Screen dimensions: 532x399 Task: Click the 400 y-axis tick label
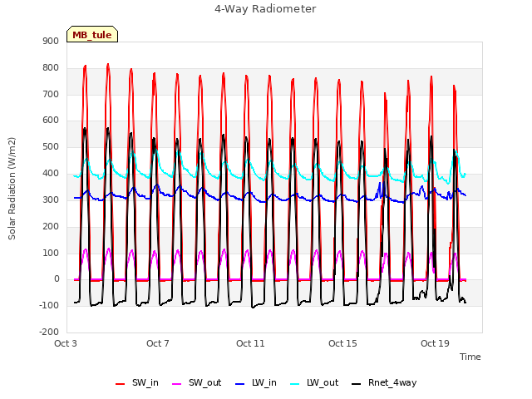51,174
